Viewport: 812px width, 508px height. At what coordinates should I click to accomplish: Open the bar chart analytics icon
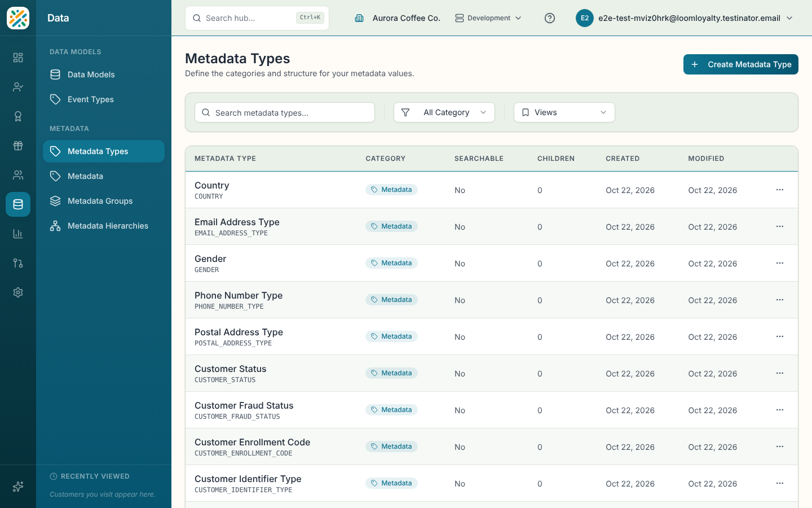click(x=18, y=234)
